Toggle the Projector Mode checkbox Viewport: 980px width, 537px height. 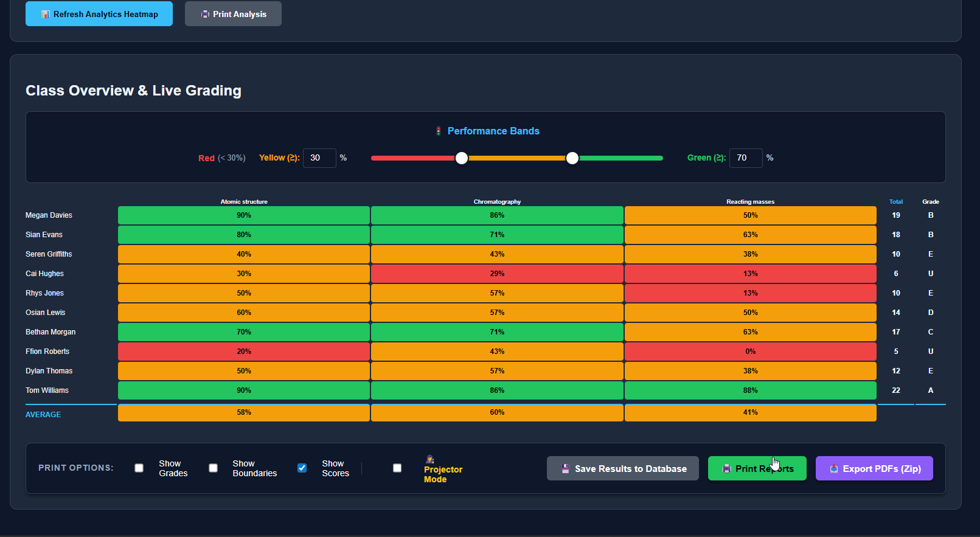click(x=397, y=468)
